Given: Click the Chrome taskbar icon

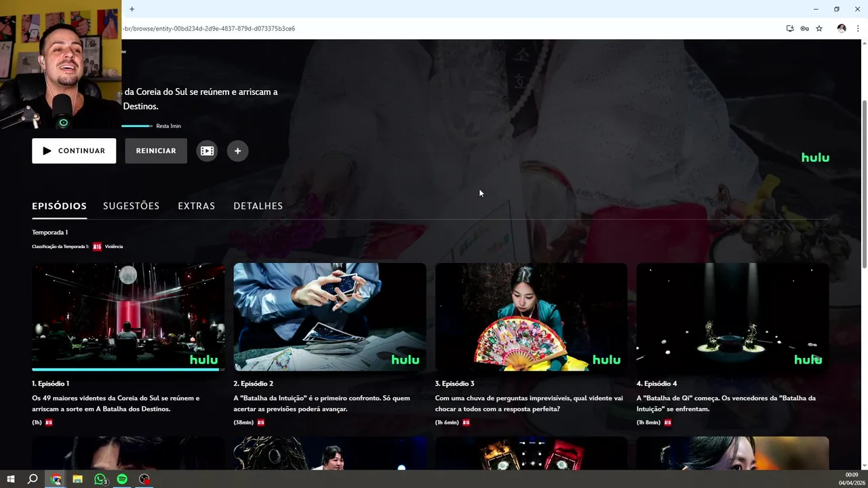Looking at the screenshot, I should pos(56,479).
